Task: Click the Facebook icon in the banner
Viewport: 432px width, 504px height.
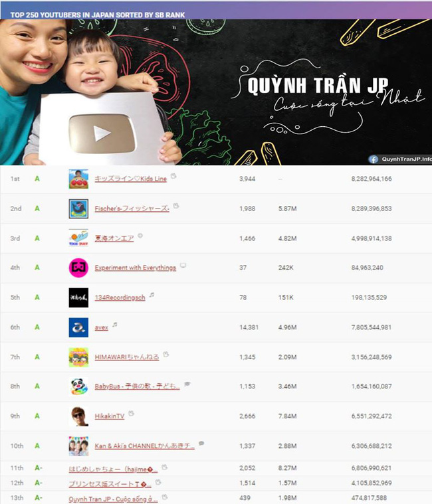Action: tap(374, 159)
